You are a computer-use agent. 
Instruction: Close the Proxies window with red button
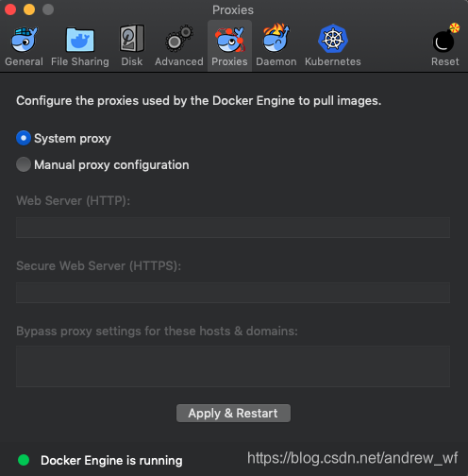point(10,9)
